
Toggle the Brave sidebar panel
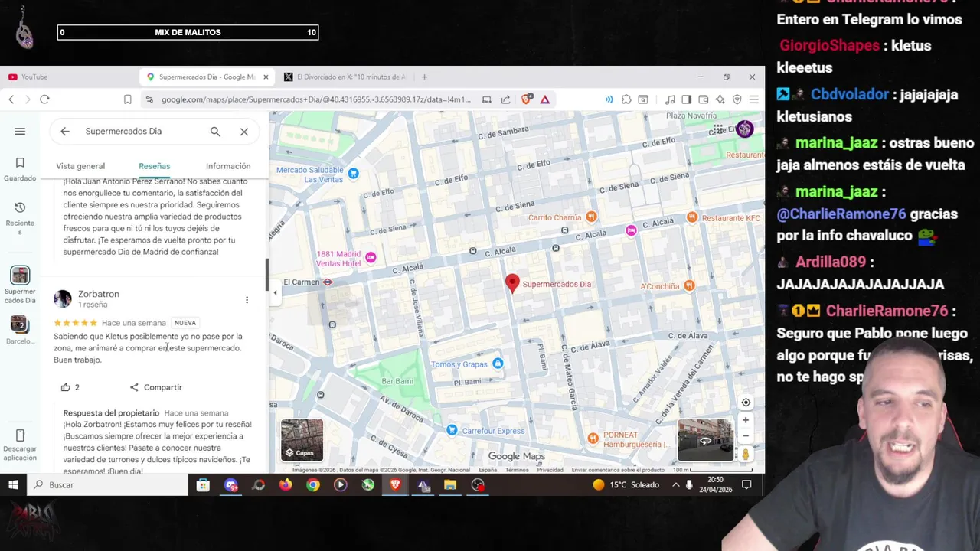pos(686,99)
